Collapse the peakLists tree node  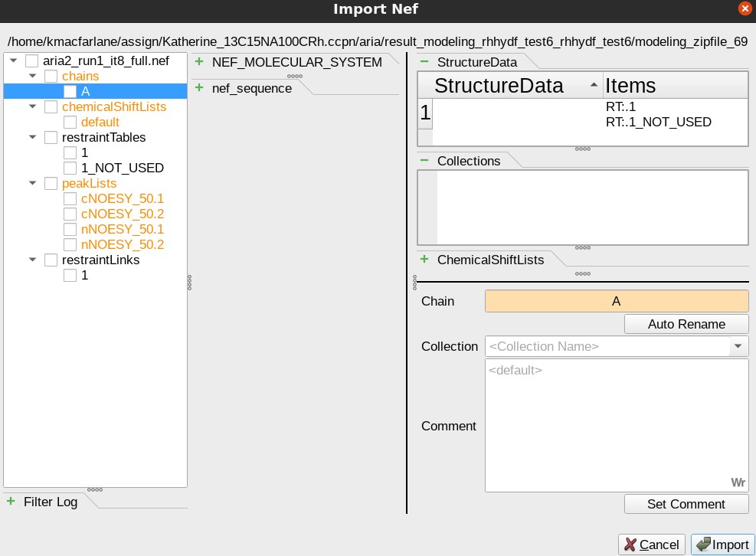point(33,183)
